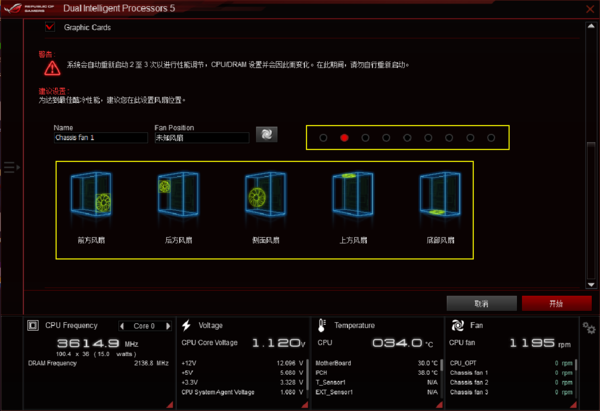
Task: Click the Name field showing Chassis fan 1
Action: point(101,137)
